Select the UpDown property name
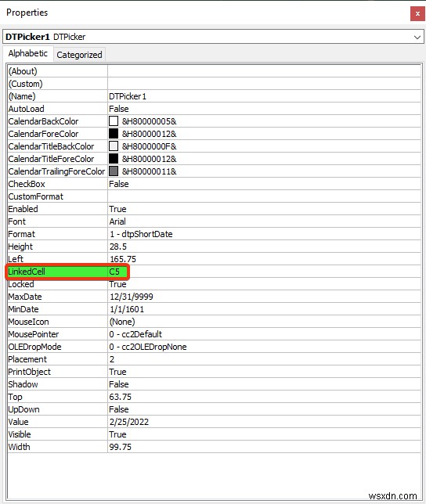The width and height of the screenshot is (426, 504). [x=23, y=409]
